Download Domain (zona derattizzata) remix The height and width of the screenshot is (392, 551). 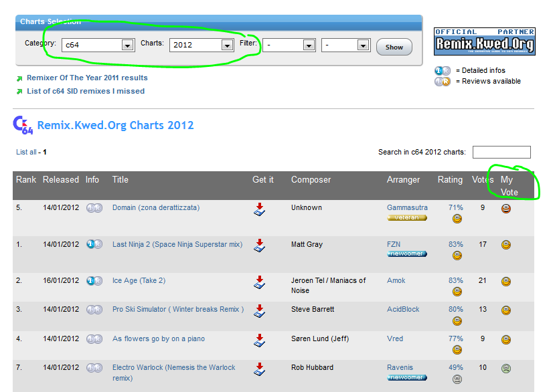[x=259, y=210]
